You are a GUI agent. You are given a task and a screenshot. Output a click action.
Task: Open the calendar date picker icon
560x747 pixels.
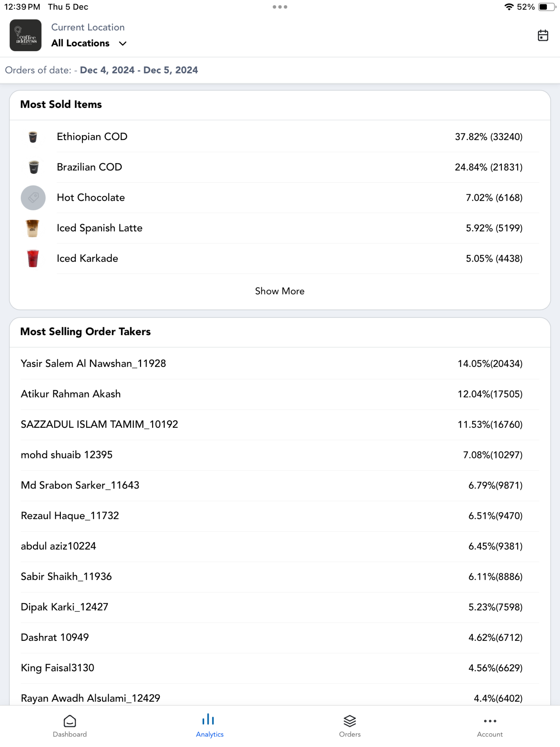coord(542,36)
